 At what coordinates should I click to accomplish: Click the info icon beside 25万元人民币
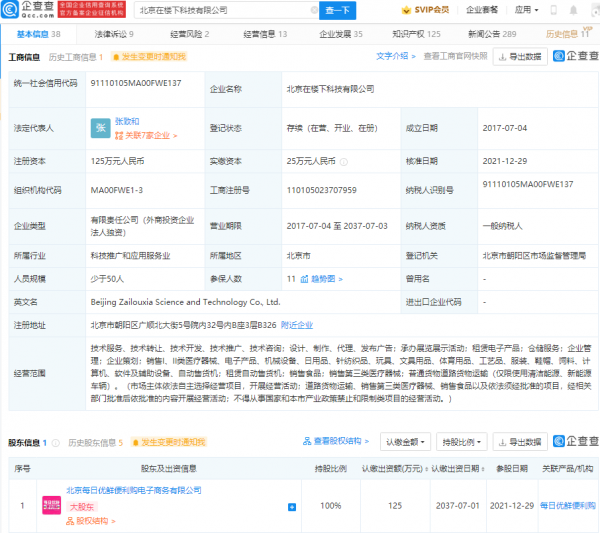[344, 162]
